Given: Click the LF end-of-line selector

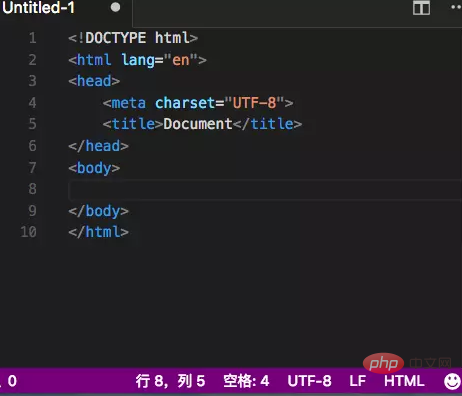Looking at the screenshot, I should click(358, 381).
